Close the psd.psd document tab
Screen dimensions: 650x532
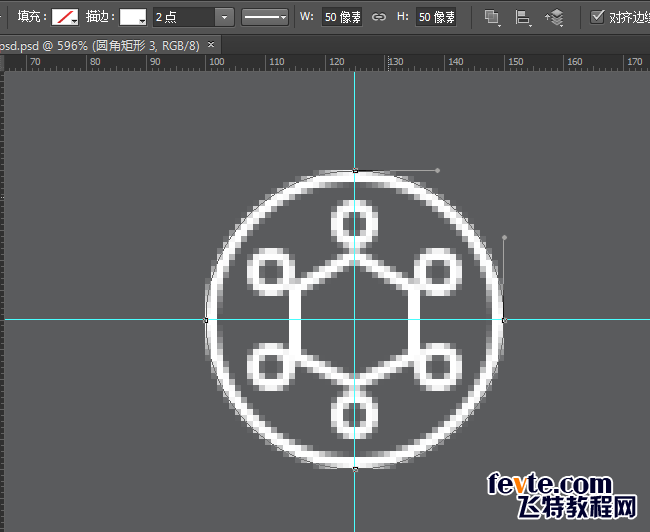[211, 44]
